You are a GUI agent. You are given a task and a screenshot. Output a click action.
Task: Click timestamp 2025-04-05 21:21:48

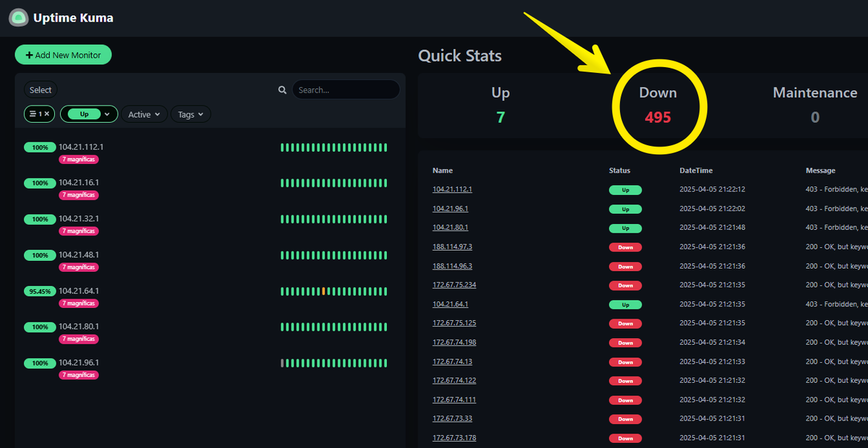(x=712, y=228)
